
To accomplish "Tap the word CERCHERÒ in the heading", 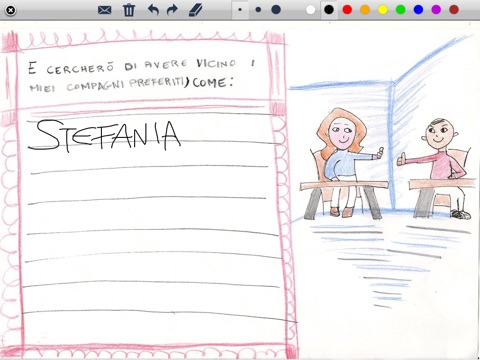I will point(80,69).
